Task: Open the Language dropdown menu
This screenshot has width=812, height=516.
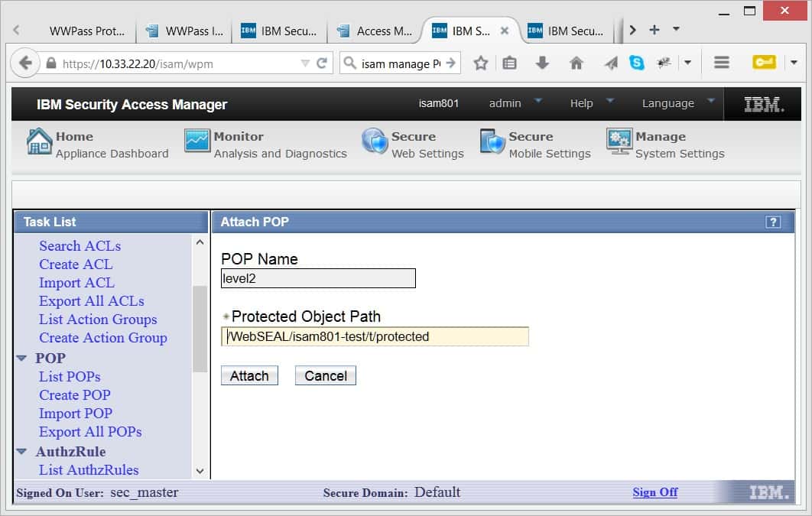Action: [710, 101]
